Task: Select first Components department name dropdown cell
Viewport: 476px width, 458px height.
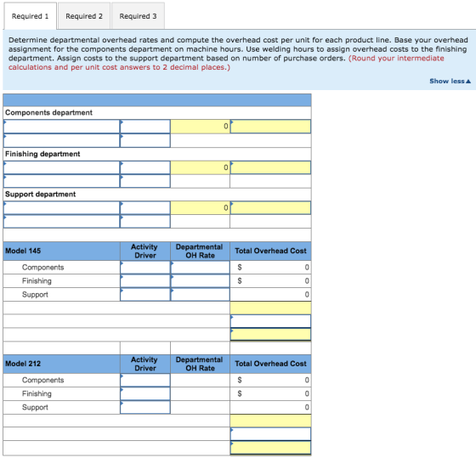Action: [61, 127]
